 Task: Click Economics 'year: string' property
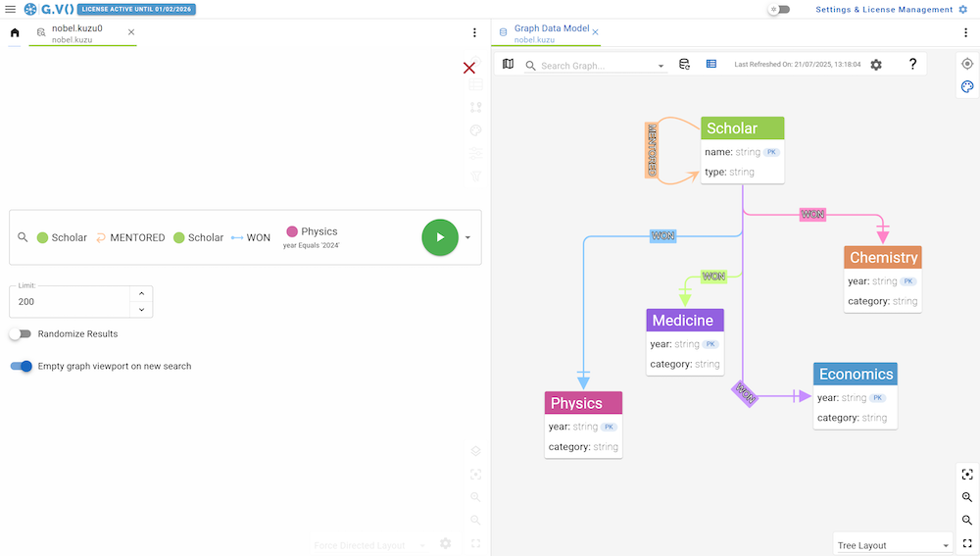click(x=852, y=398)
